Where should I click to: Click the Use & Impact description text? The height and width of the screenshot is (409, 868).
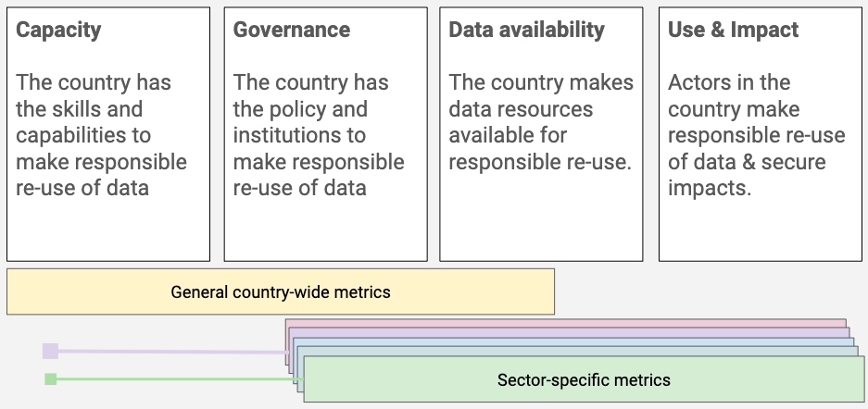click(x=756, y=135)
